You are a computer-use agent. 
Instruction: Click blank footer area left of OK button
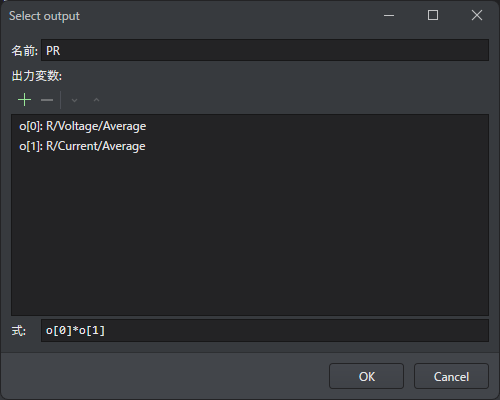(x=165, y=376)
